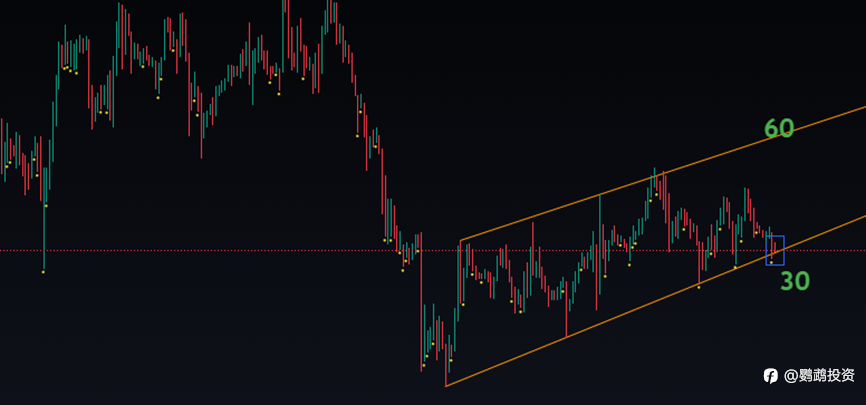The image size is (866, 405).
Task: Click the green "30" label
Action: click(795, 281)
